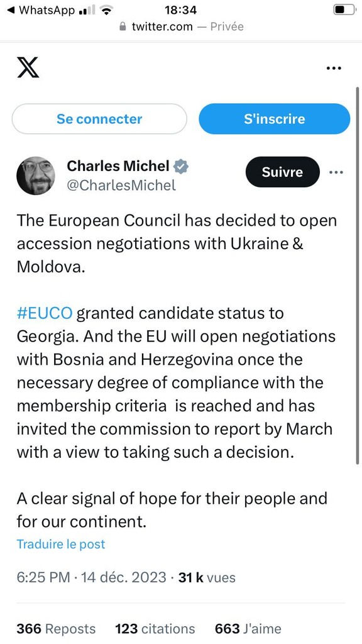Tap the twitter.com address bar
This screenshot has height=644, width=362.
[x=181, y=26]
